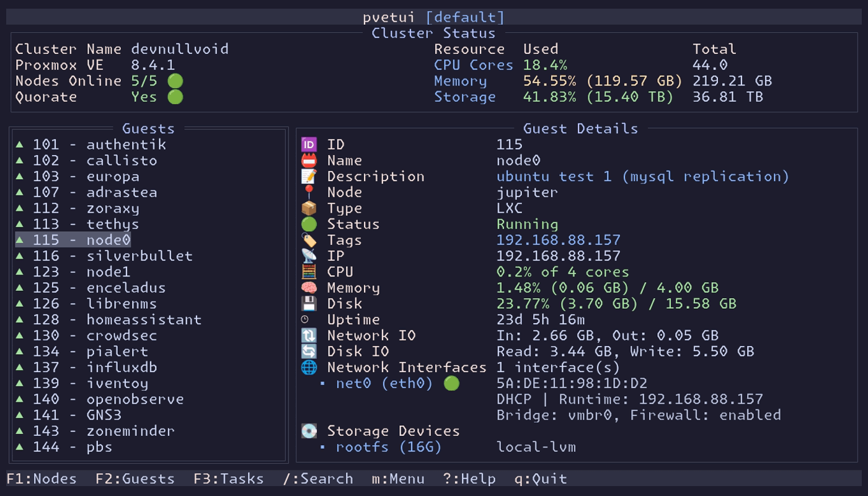The height and width of the screenshot is (496, 868).
Task: Click the 192.168.88.157 tag link
Action: pos(558,240)
